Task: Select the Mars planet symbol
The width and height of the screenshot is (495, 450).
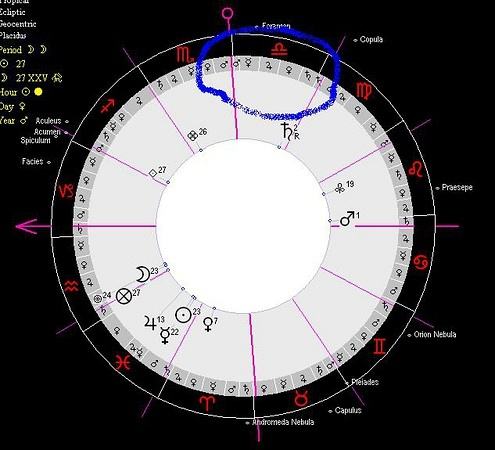Action: pos(347,219)
